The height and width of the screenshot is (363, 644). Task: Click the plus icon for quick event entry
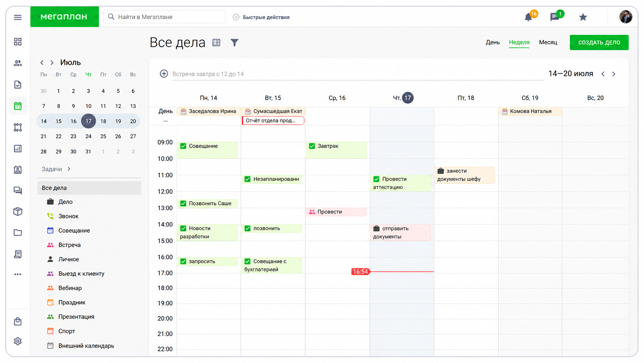(x=164, y=74)
